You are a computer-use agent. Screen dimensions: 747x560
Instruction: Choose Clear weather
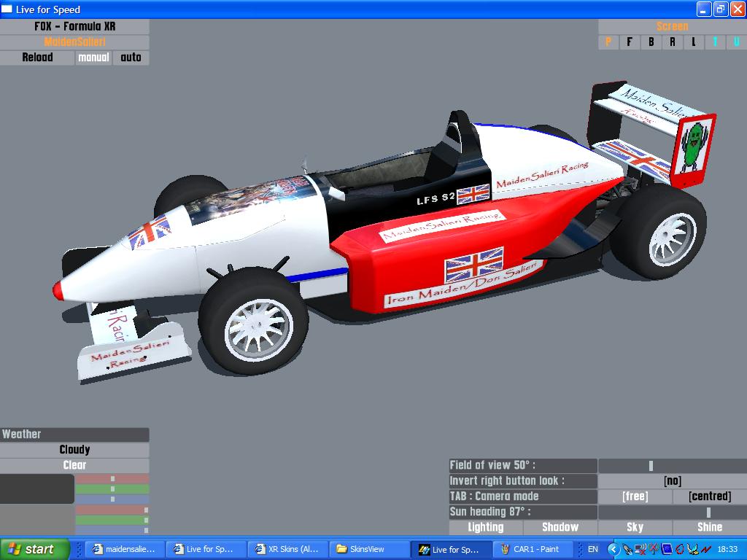click(75, 465)
